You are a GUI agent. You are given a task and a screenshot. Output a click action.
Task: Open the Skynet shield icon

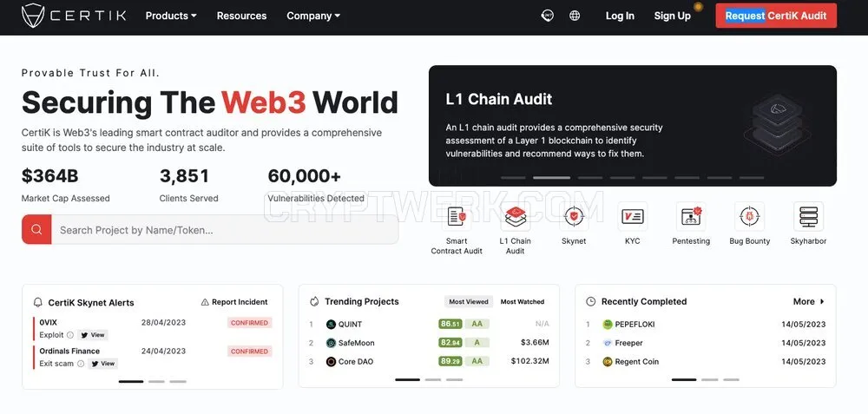(574, 216)
